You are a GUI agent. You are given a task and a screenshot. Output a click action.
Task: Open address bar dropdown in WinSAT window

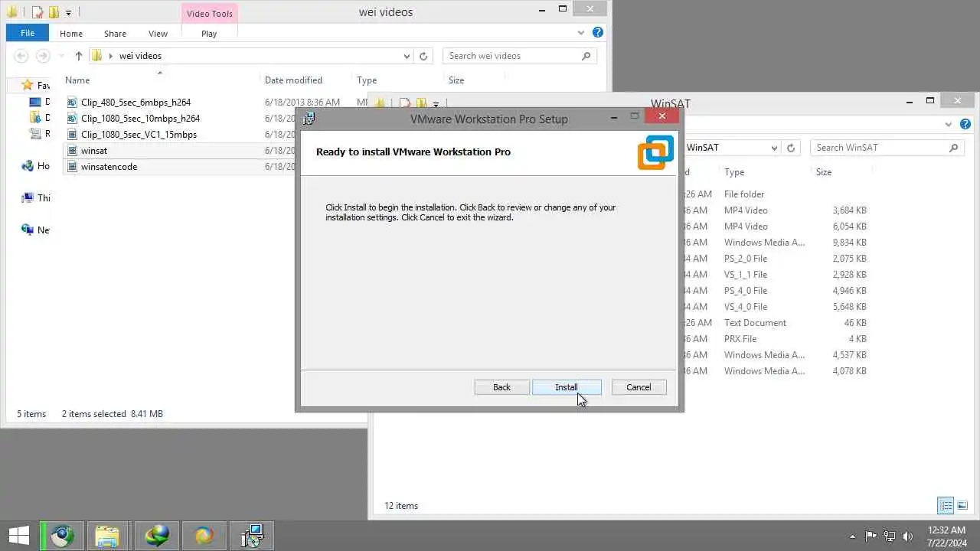(x=774, y=148)
